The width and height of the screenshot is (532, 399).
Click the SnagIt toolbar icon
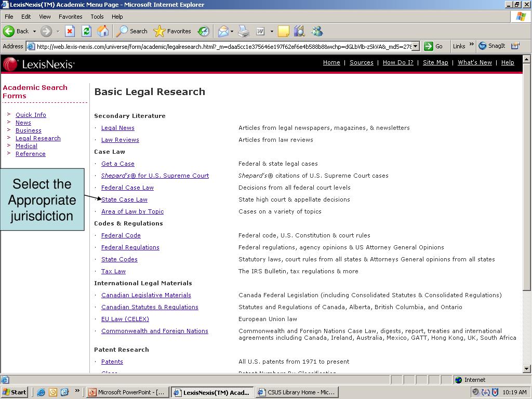pos(482,46)
